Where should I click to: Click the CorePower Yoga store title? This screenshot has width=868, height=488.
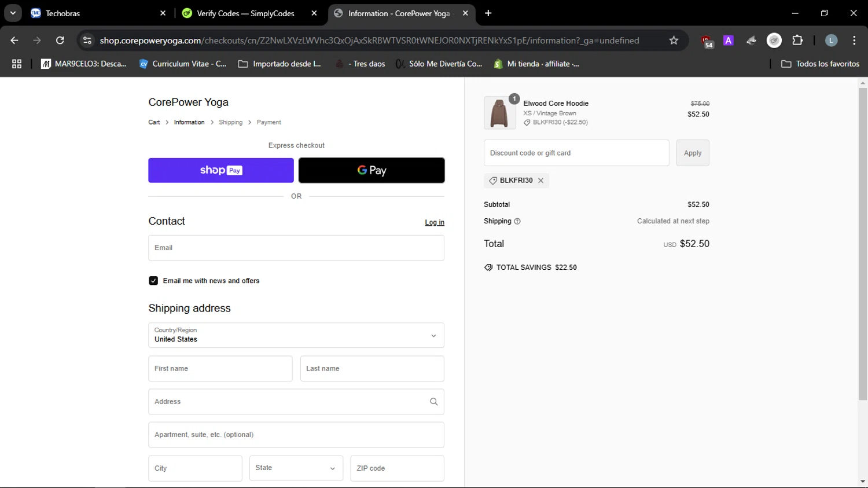(188, 102)
